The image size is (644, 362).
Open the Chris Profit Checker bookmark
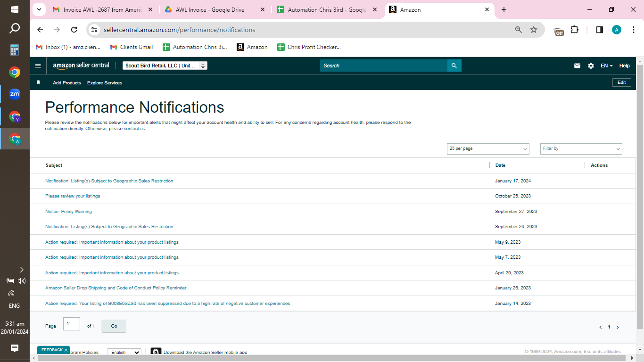(309, 47)
